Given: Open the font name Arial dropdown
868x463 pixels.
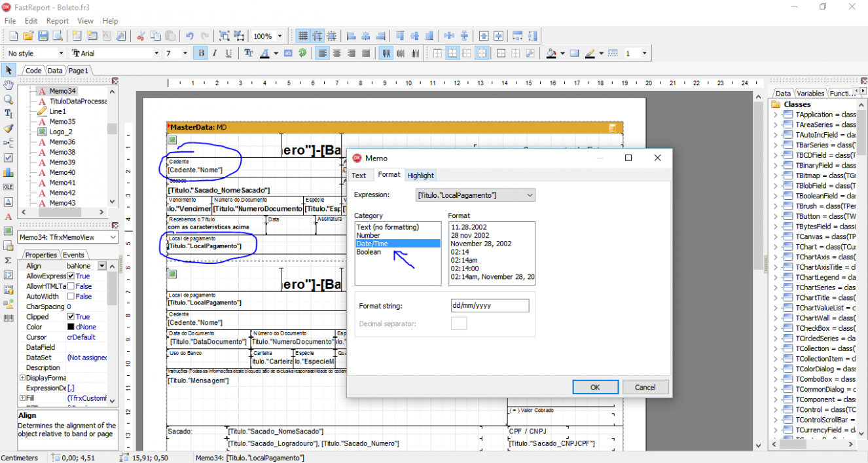Looking at the screenshot, I should [x=156, y=53].
